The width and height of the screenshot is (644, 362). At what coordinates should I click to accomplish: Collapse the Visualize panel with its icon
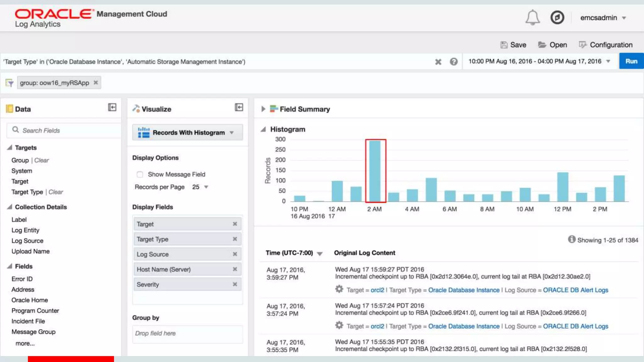239,107
